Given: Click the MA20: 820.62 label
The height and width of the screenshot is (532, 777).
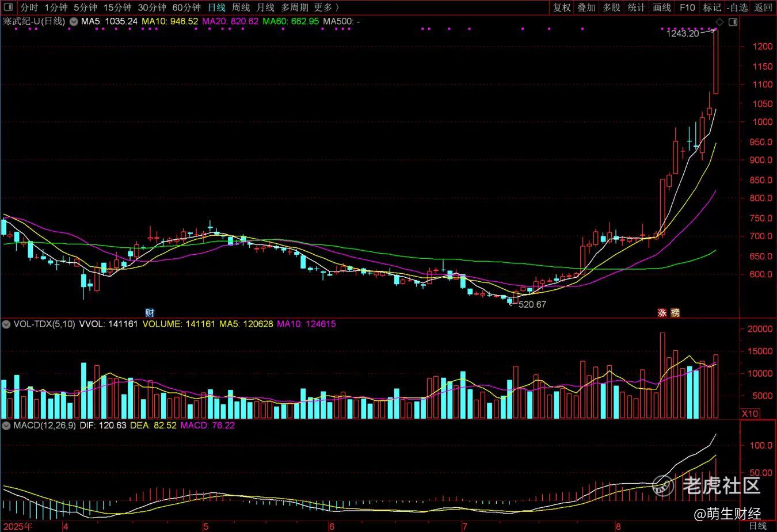Looking at the screenshot, I should (x=230, y=21).
